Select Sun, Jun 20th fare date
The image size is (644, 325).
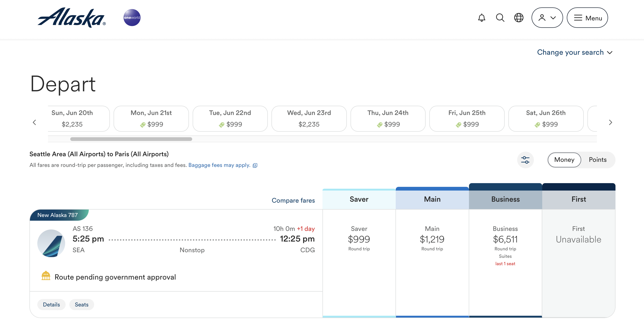pyautogui.click(x=79, y=118)
